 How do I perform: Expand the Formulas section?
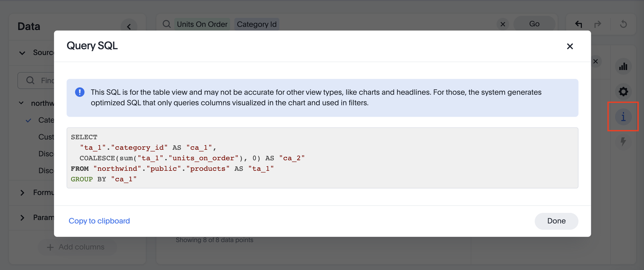(x=22, y=193)
